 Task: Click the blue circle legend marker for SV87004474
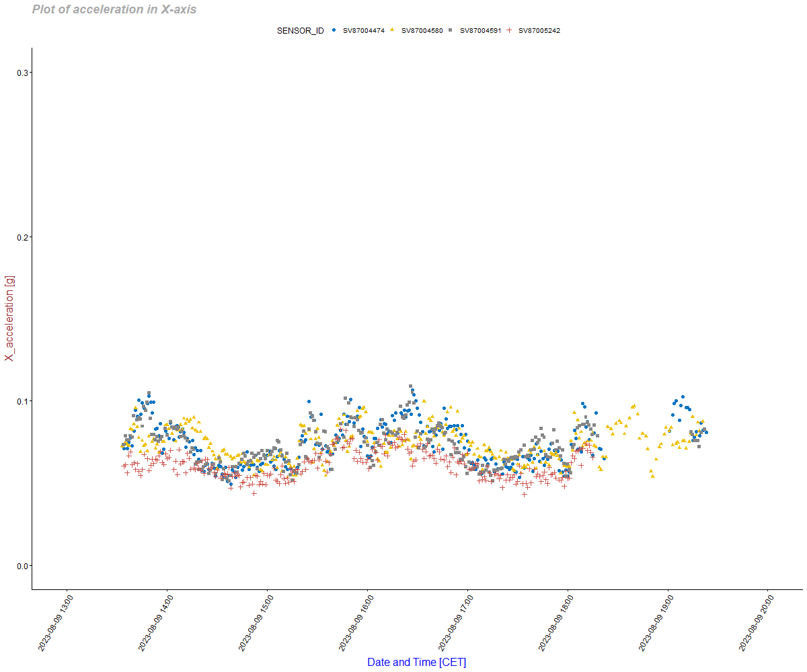pos(334,30)
